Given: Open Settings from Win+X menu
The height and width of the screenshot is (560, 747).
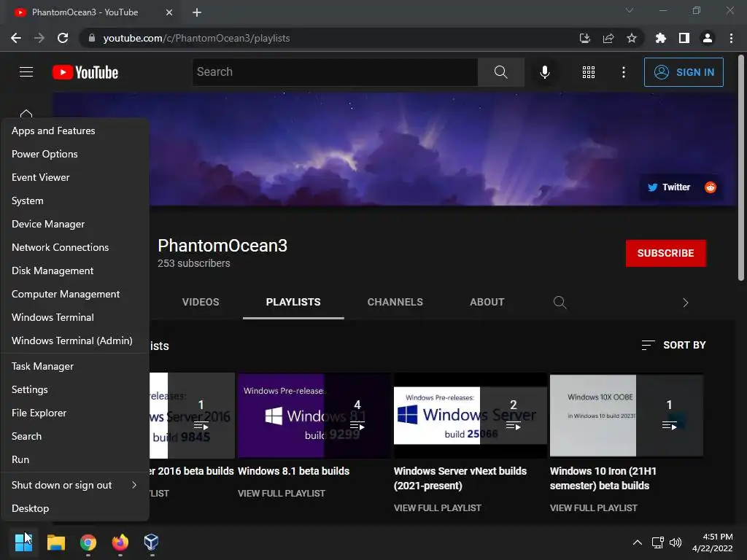Looking at the screenshot, I should [75, 389].
